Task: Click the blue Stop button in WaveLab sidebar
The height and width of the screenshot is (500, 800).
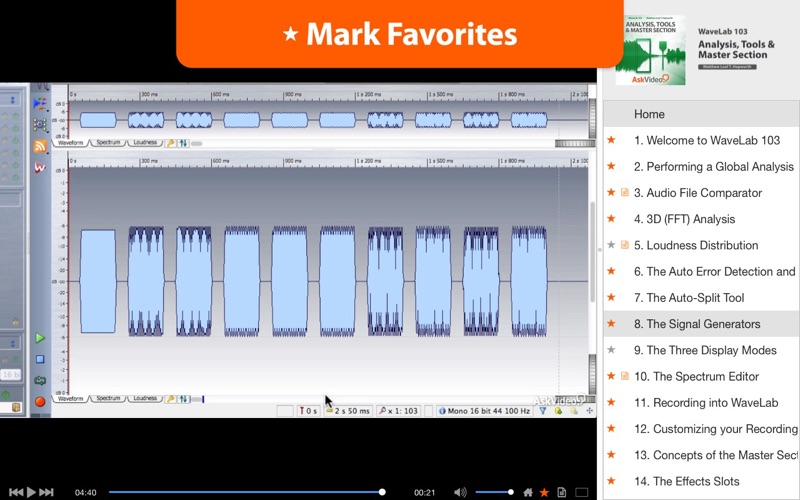Action: point(40,359)
